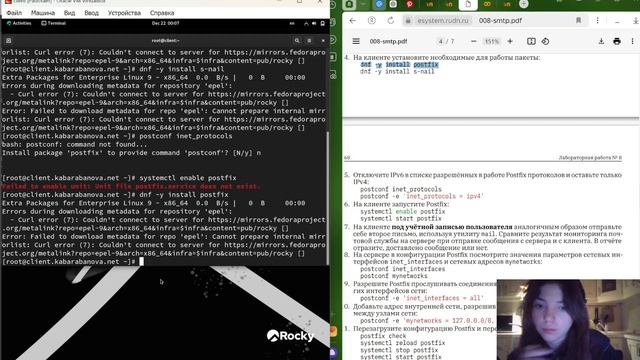
Task: Rotate the PDF page with rotate icon
Action: tap(545, 41)
